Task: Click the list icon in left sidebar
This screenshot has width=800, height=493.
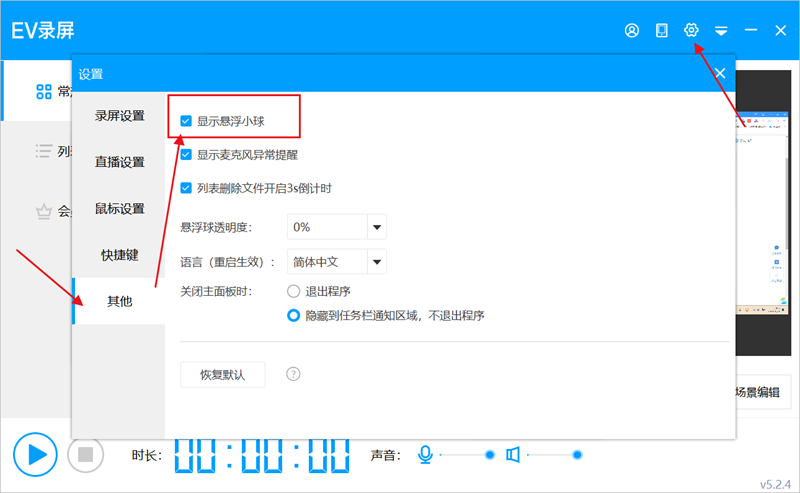Action: click(x=44, y=151)
